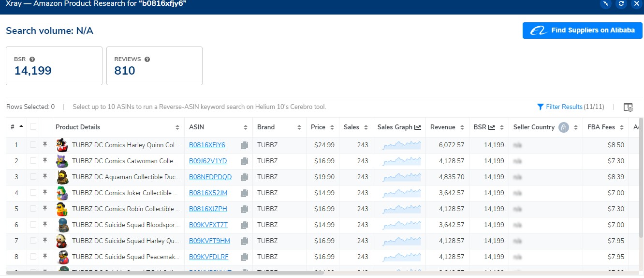
Task: Copy ASIN B0816X52JM with the copy icon
Action: (x=245, y=193)
